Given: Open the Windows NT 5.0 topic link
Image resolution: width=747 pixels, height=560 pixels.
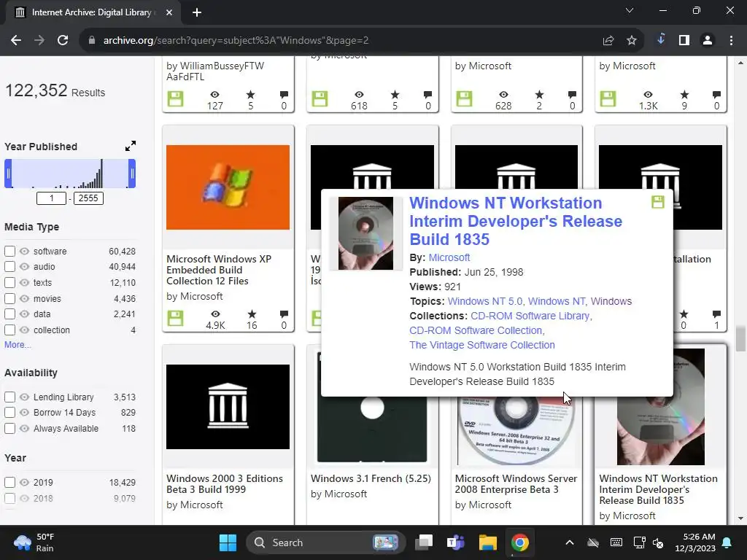Looking at the screenshot, I should [484, 301].
